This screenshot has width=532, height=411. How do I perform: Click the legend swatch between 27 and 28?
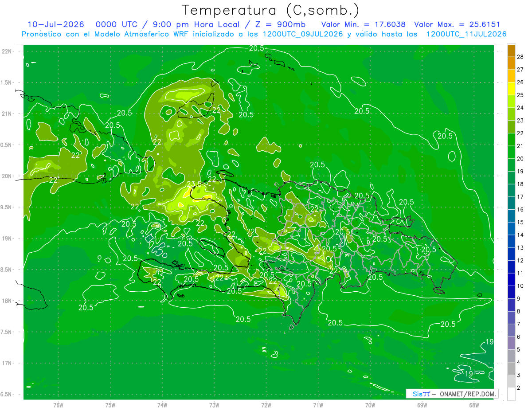511,63
